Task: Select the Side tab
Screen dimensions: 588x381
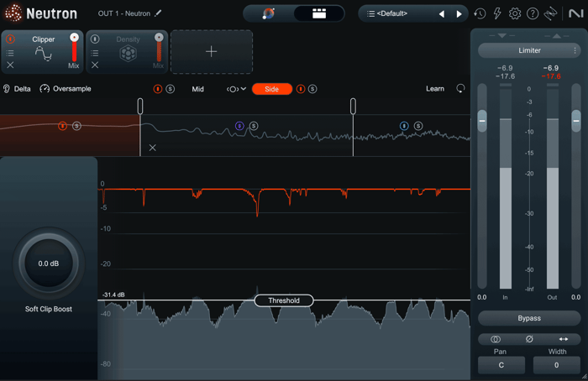Action: [x=272, y=89]
